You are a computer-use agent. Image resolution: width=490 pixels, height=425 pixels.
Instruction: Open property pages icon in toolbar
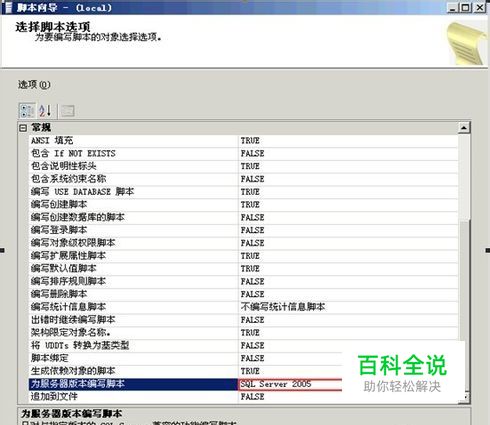coord(68,111)
